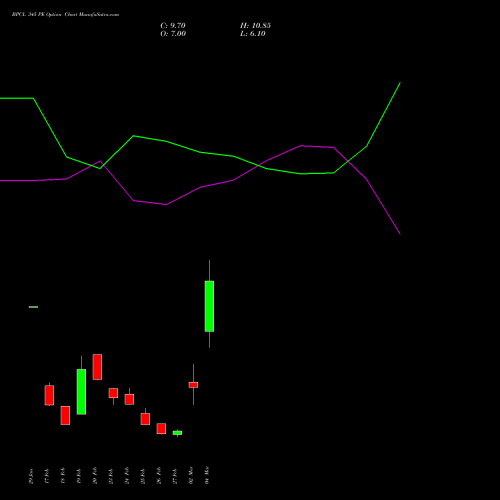Click the "17 Feb" date axis label
The height and width of the screenshot is (500, 500).
pos(47,476)
